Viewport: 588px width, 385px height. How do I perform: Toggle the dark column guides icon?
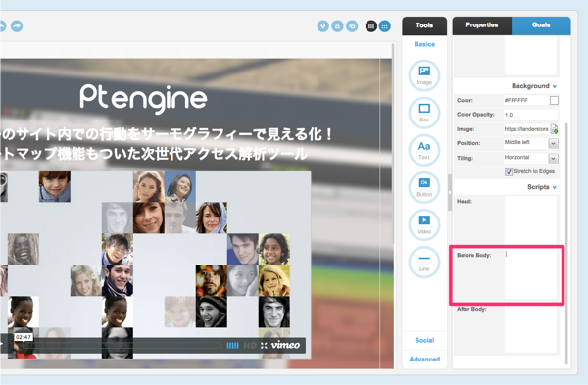[371, 26]
